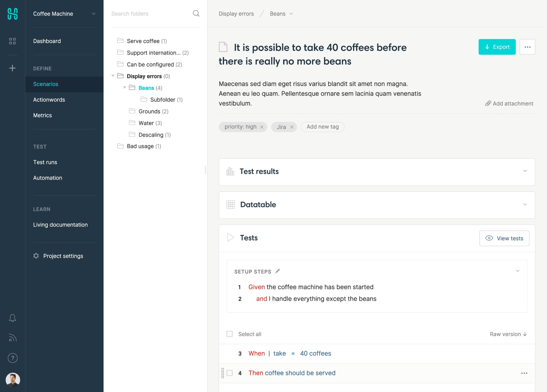This screenshot has height=392, width=547.
Task: Open the notifications bell icon
Action: (13, 318)
